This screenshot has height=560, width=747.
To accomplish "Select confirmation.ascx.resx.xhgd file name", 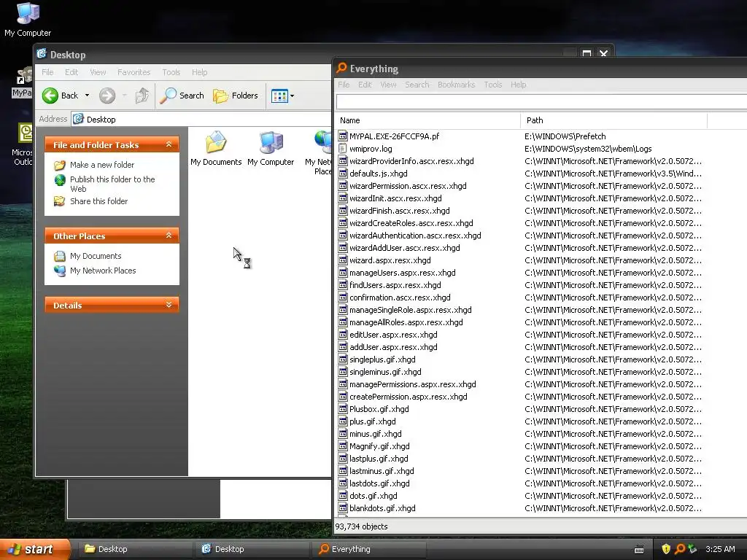I will tap(400, 297).
